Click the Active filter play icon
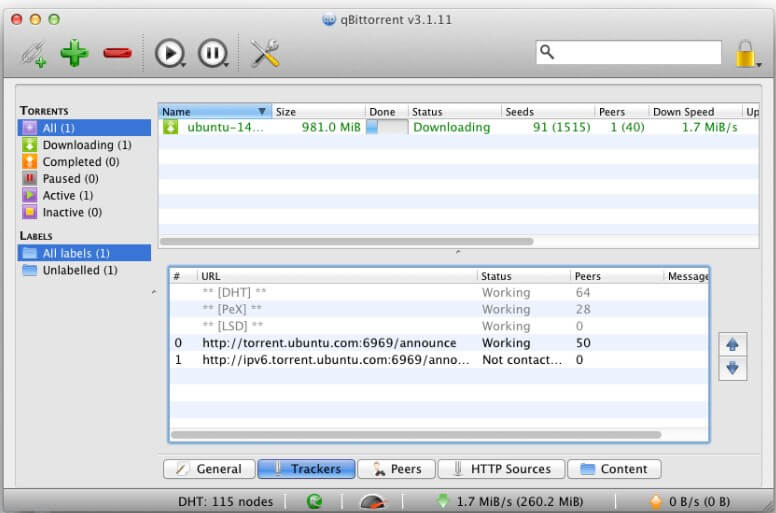Viewport: 776px width, 513px height. pyautogui.click(x=29, y=195)
